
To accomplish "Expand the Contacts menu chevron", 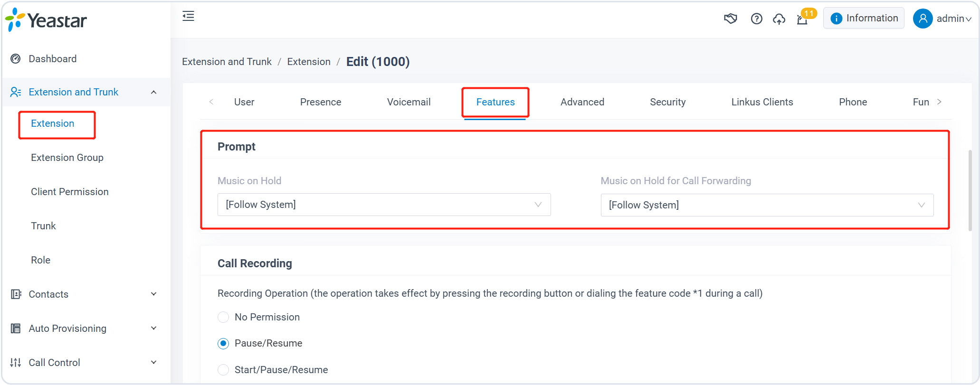I will 153,294.
